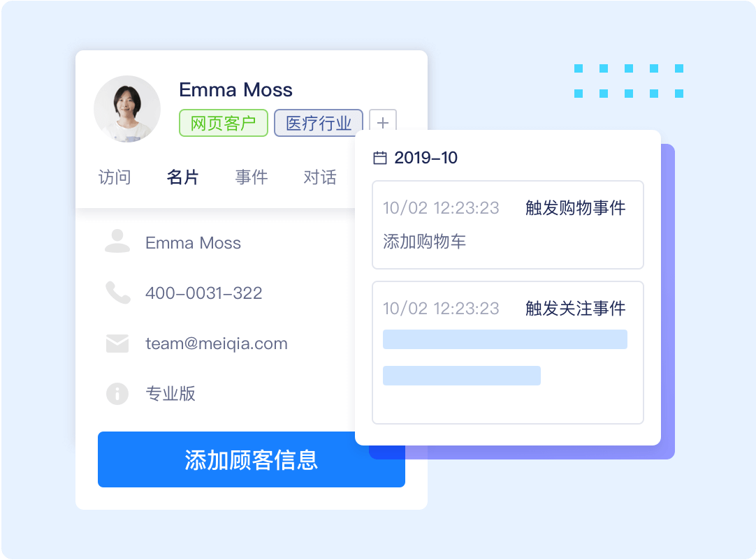Open the 事件 tab

coord(252,177)
